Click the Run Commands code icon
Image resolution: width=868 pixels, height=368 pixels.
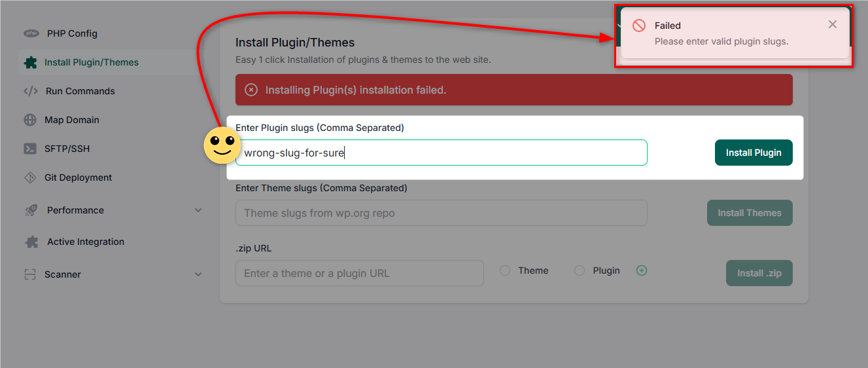tap(30, 91)
